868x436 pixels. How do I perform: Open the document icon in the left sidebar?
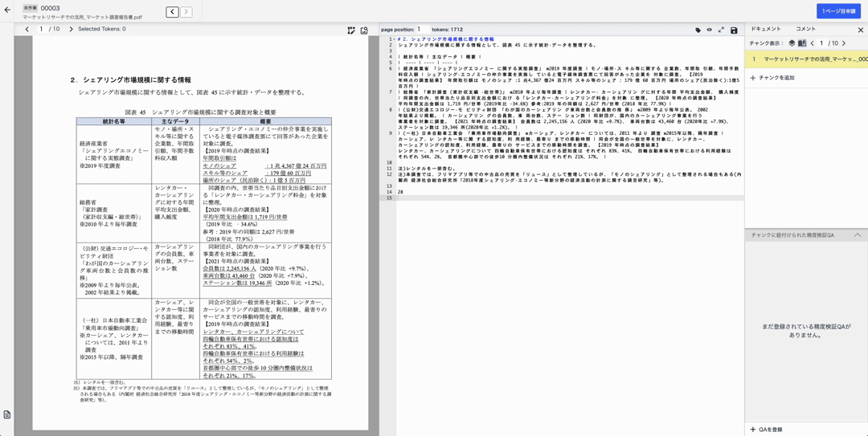click(x=6, y=414)
